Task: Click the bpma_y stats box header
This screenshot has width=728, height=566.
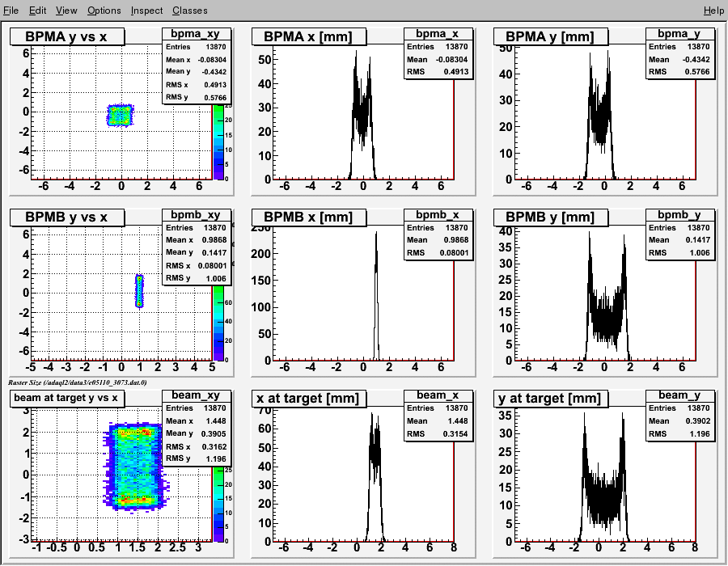Action: tap(679, 34)
